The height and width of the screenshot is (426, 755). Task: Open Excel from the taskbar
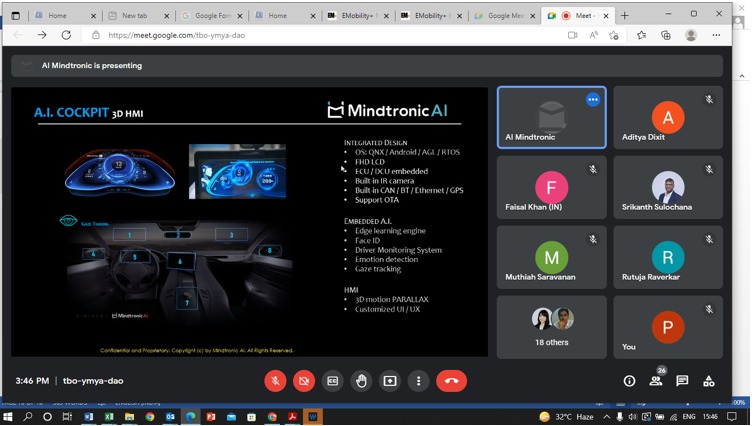click(x=109, y=417)
